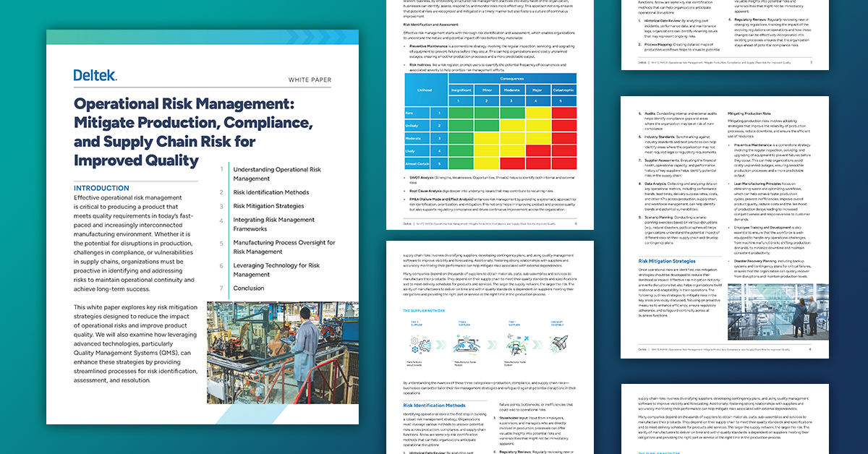Screen dimensions: 868x454
Task: Click the Risk Mitigation Strategies section heading
Action: point(666,261)
